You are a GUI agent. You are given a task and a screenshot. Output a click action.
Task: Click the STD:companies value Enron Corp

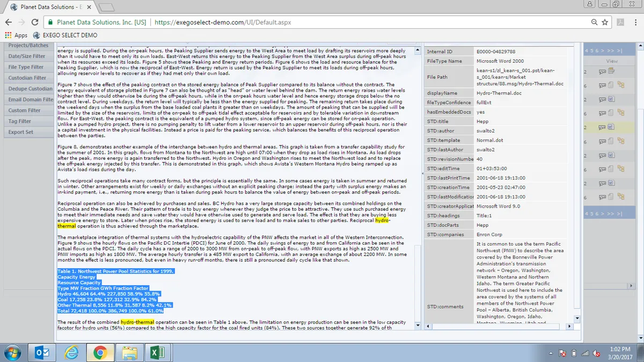point(489,234)
